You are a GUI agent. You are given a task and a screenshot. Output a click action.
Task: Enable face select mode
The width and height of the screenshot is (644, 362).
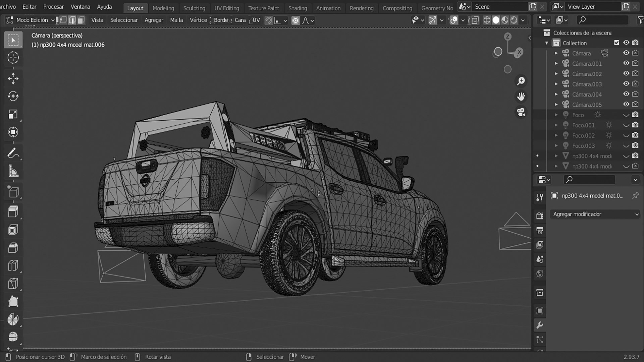tap(81, 20)
